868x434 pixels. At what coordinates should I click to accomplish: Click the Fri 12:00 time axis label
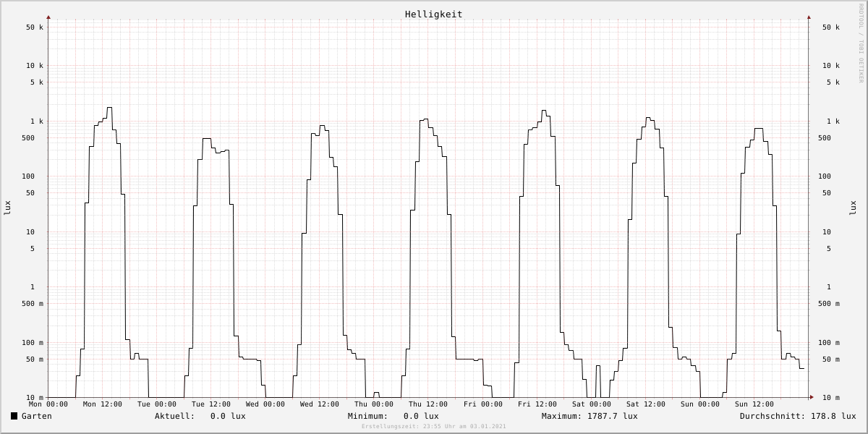coord(537,404)
